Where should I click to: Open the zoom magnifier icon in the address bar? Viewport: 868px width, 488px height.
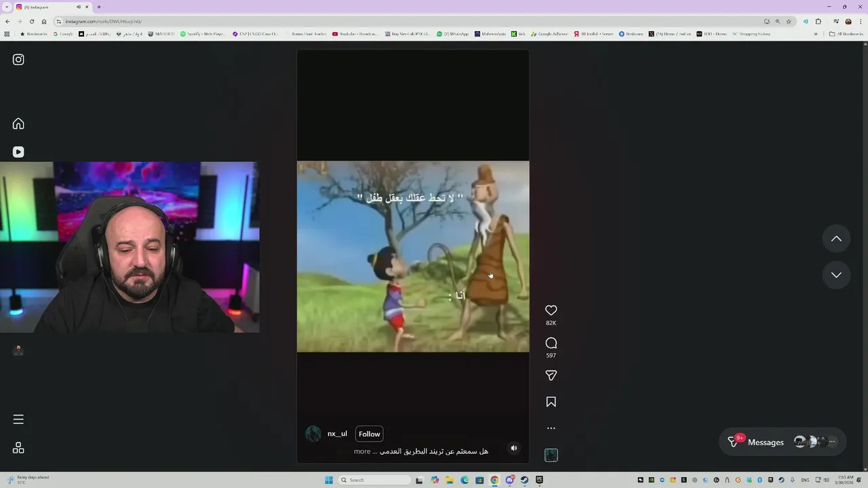point(778,22)
